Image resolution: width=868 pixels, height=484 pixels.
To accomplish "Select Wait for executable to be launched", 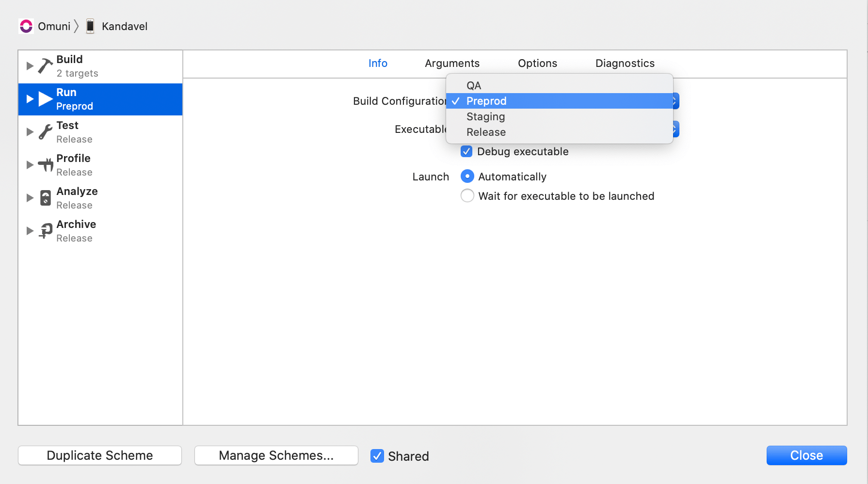I will pyautogui.click(x=467, y=195).
